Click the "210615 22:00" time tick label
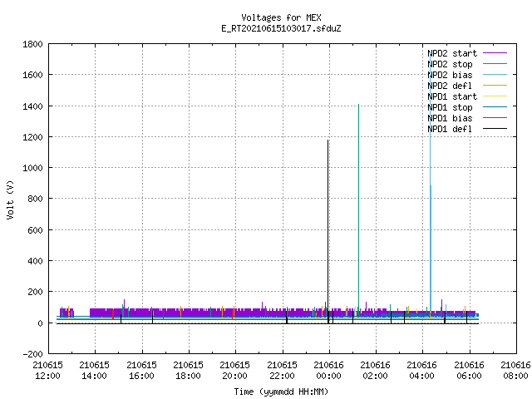Screen dimensions: 532x399 click(282, 371)
